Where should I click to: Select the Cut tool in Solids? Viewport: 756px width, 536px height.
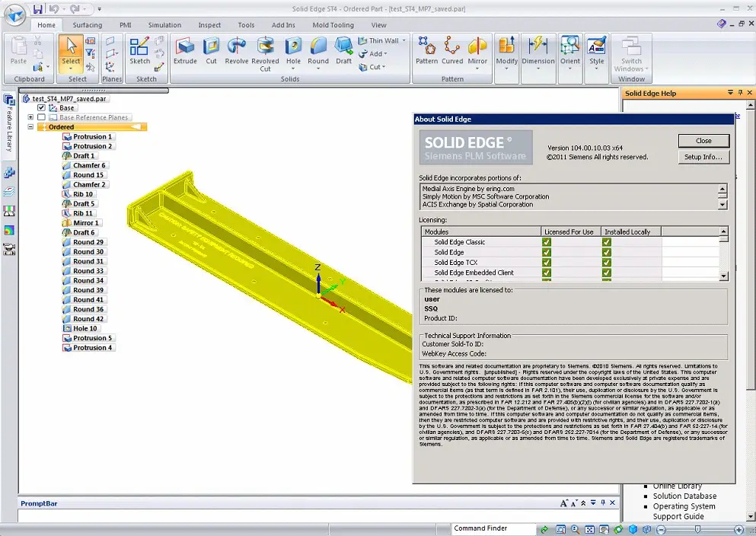pos(211,52)
